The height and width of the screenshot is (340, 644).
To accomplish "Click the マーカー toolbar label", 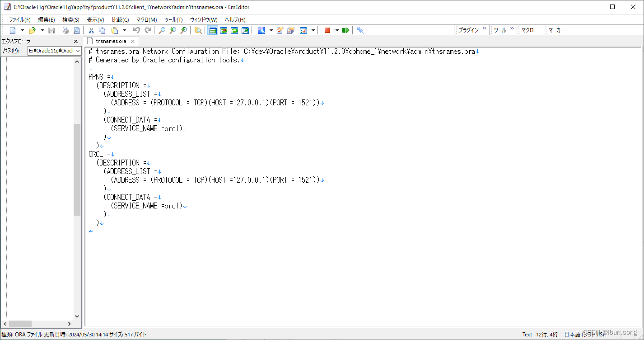I will click(556, 30).
